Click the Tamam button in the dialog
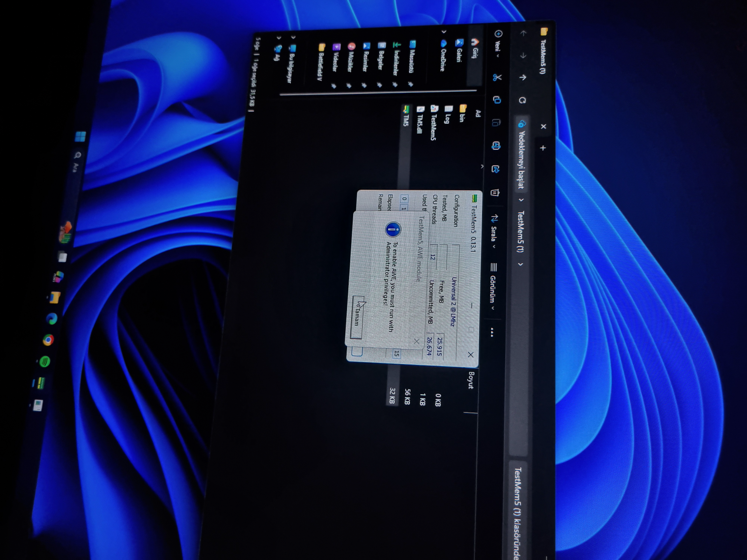The height and width of the screenshot is (560, 747). 357,317
